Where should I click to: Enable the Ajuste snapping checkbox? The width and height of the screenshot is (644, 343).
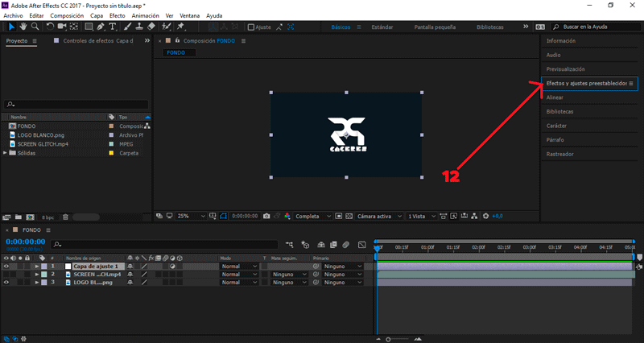coord(251,27)
